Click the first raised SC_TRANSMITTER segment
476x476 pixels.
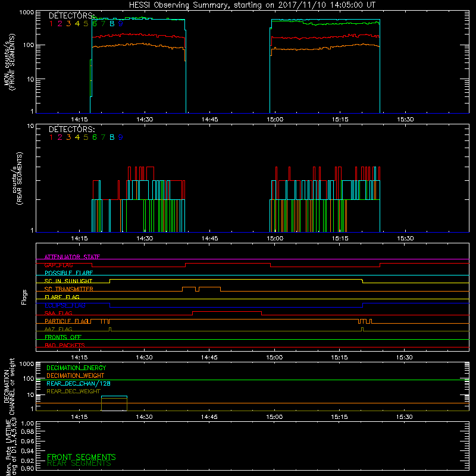[x=189, y=287]
